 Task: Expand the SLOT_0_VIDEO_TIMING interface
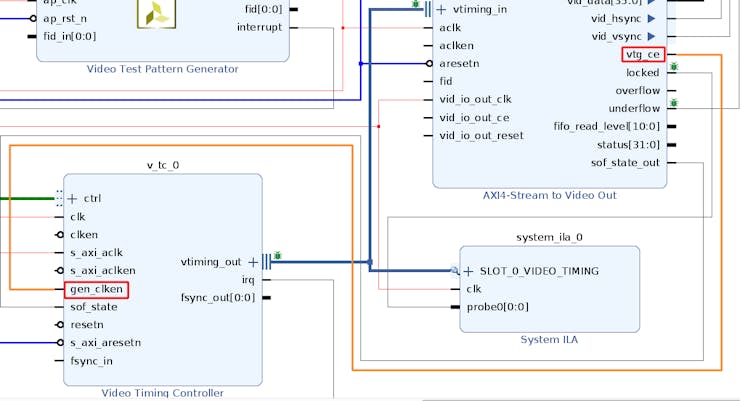[x=468, y=271]
